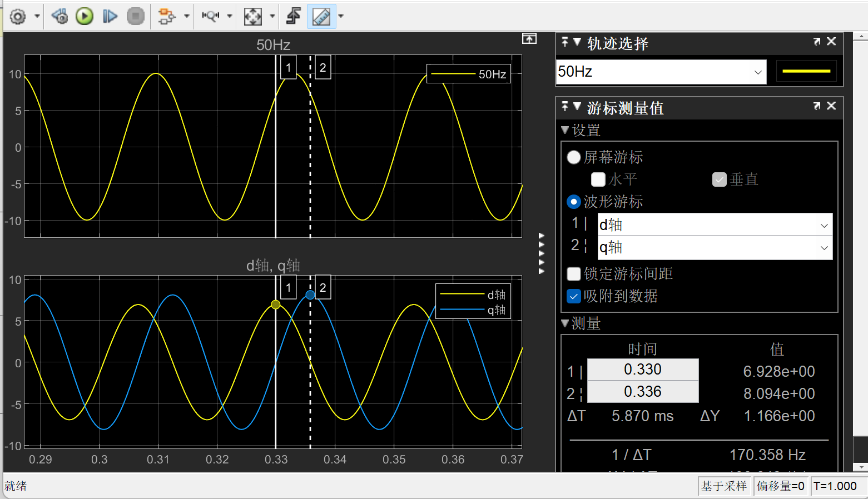Click the 170.358 Hz frequency value
This screenshot has height=499, width=868.
(767, 455)
